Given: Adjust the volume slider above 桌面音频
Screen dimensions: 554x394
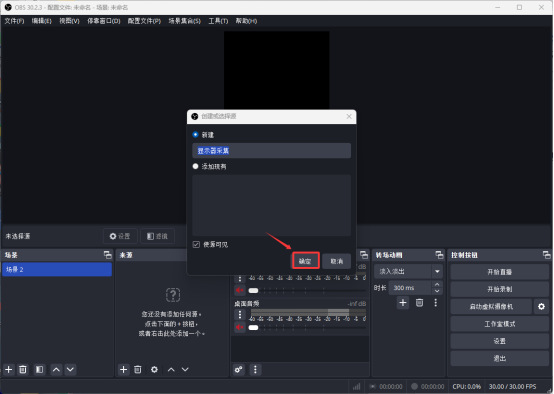Looking at the screenshot, I should coord(253,290).
